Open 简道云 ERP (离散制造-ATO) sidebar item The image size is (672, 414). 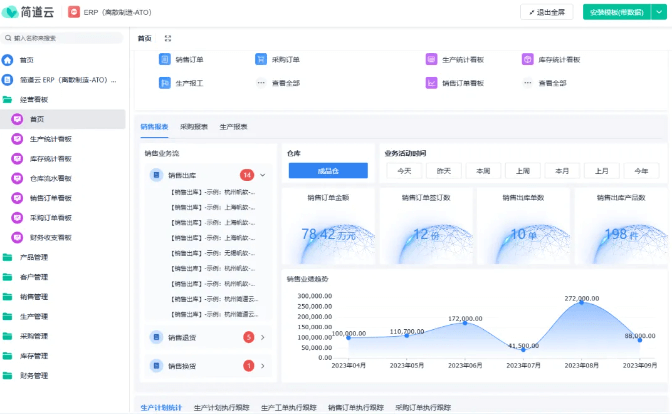[63, 80]
